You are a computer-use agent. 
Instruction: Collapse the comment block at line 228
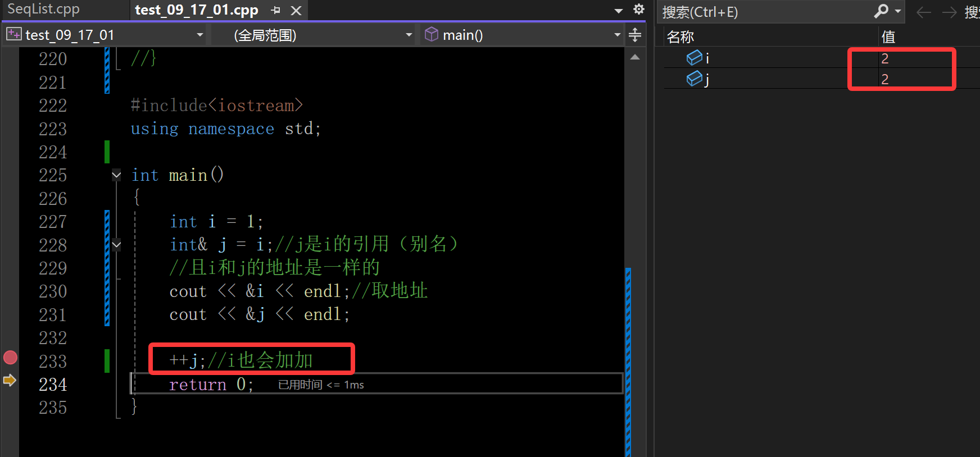pos(116,245)
